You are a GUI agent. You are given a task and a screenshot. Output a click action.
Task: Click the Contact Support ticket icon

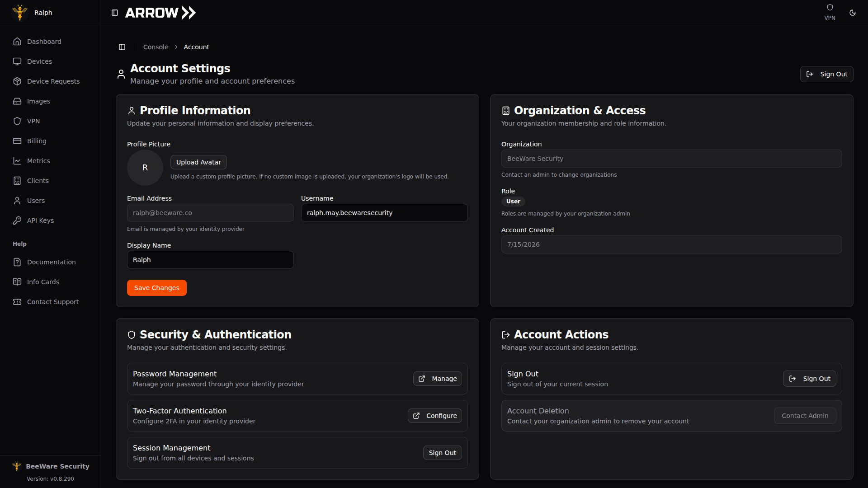coord(17,302)
